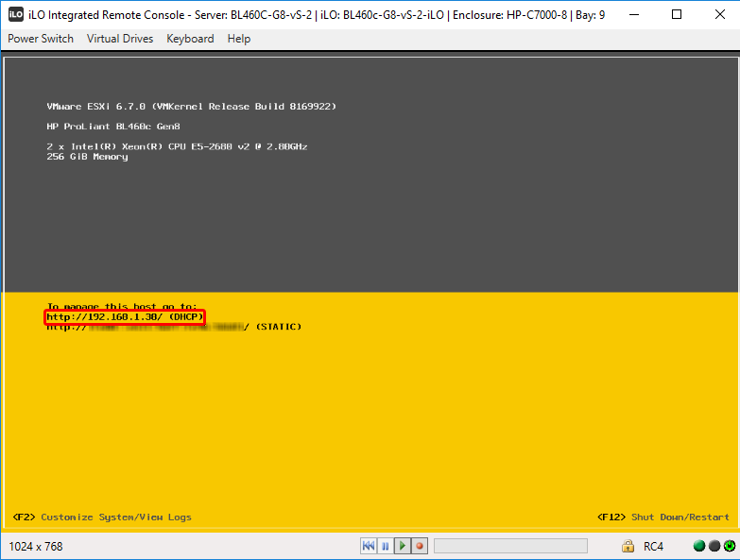Click the F2 Customize System/View Logs text
The image size is (740, 560).
tap(102, 518)
